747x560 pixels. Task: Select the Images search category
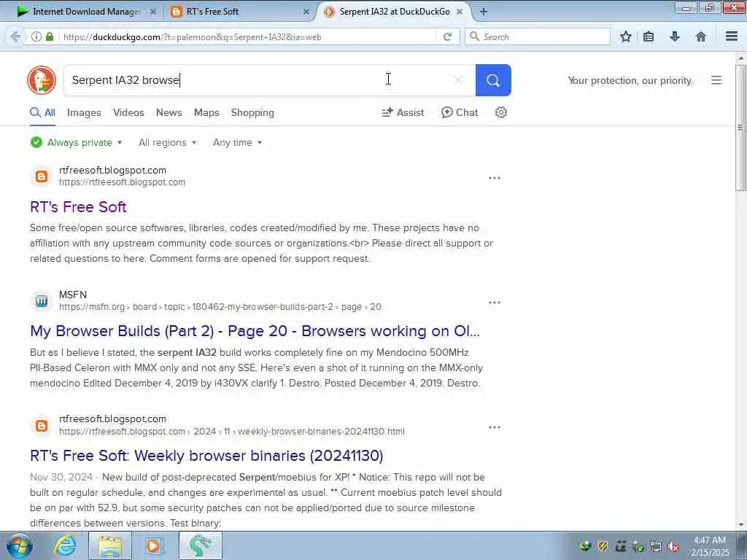pos(84,112)
